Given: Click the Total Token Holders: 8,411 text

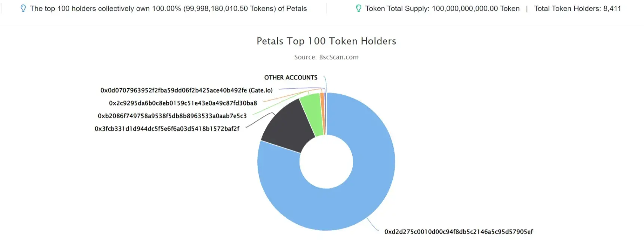Looking at the screenshot, I should tap(577, 9).
